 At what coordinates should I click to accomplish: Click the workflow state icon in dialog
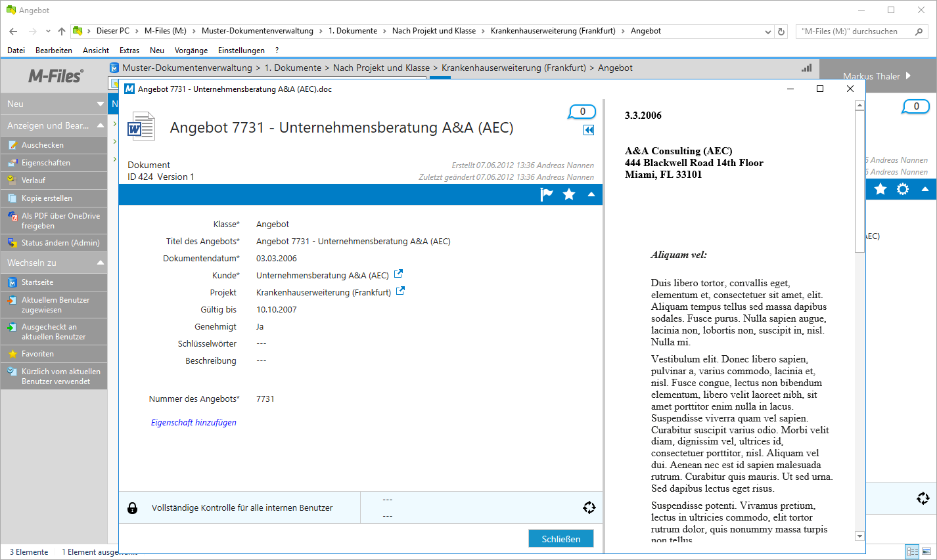point(589,507)
